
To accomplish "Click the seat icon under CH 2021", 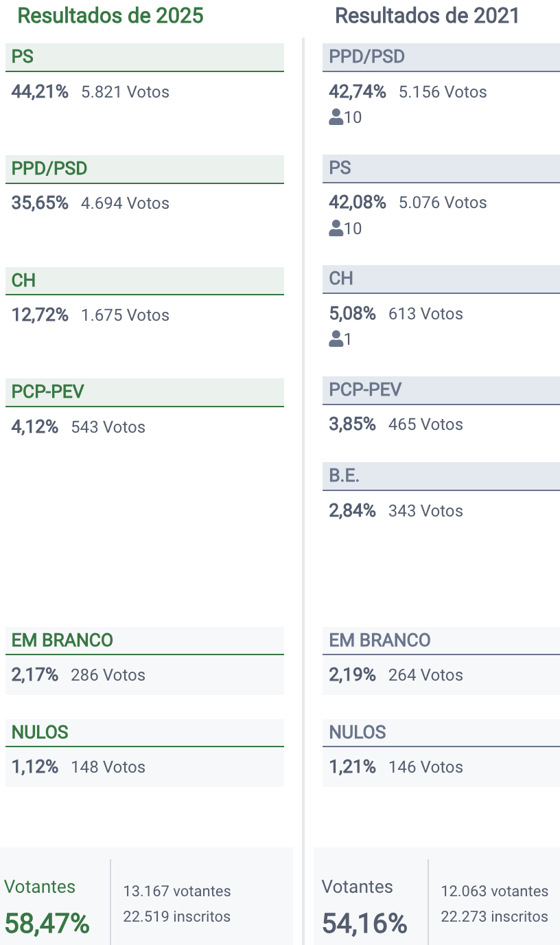I will click(336, 339).
